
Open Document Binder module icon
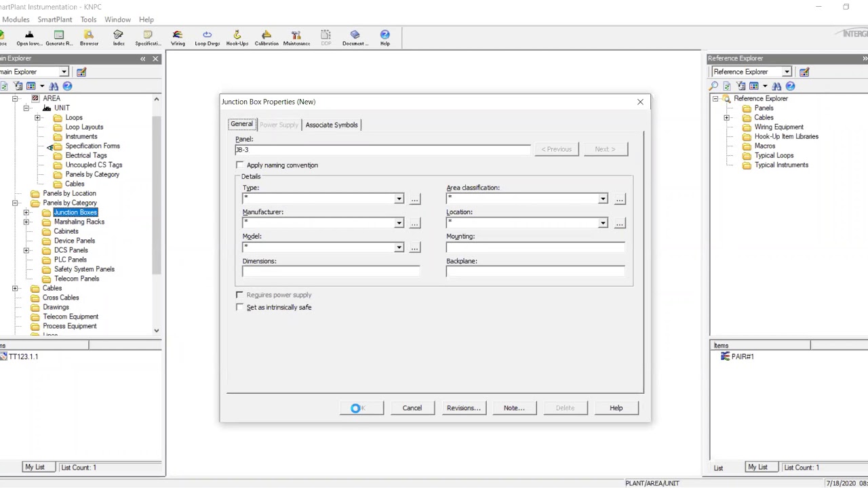coord(355,38)
